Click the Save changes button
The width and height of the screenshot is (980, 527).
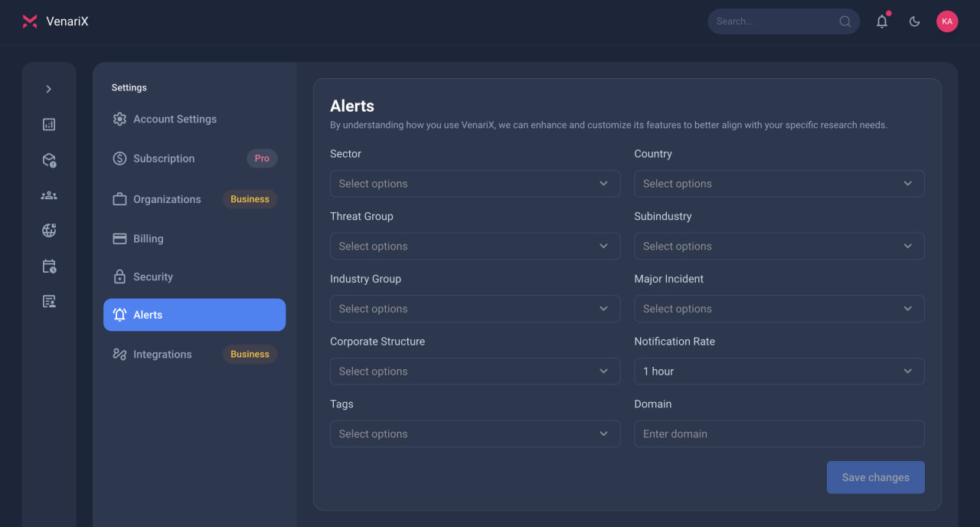(875, 477)
